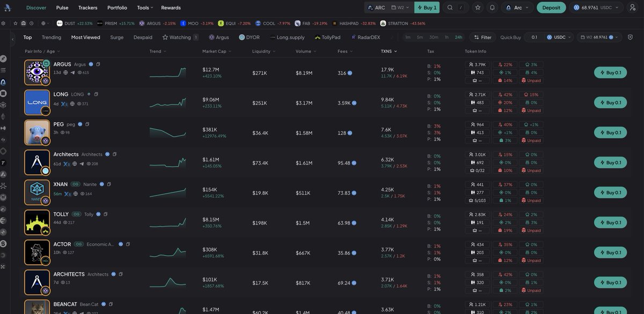Click the dollar S icon in left sidebar
This screenshot has height=314, width=644.
coord(3,243)
